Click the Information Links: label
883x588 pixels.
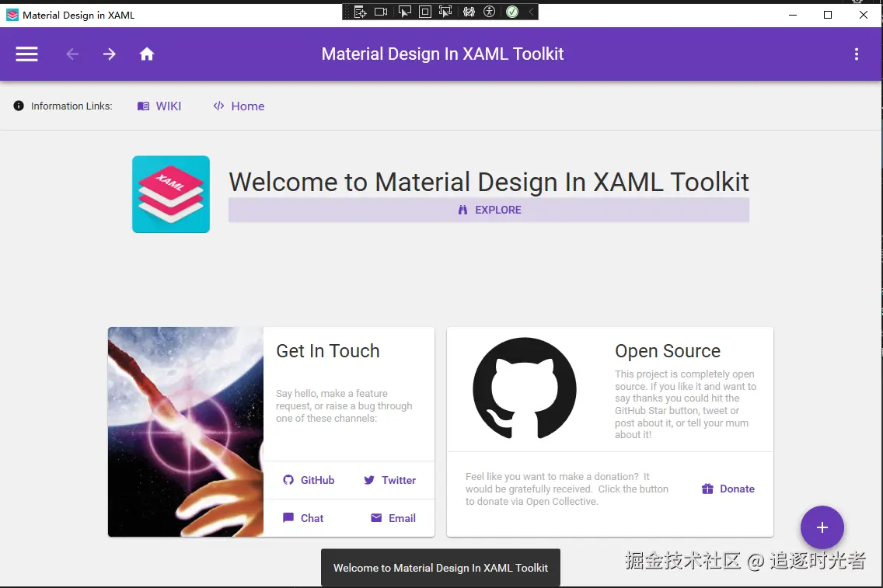click(x=72, y=106)
